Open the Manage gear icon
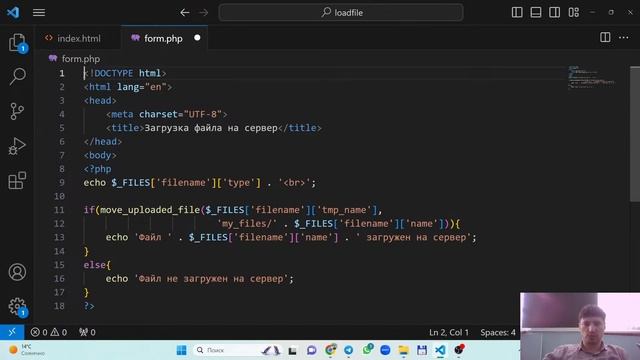This screenshot has height=360, width=640. pos(17,307)
